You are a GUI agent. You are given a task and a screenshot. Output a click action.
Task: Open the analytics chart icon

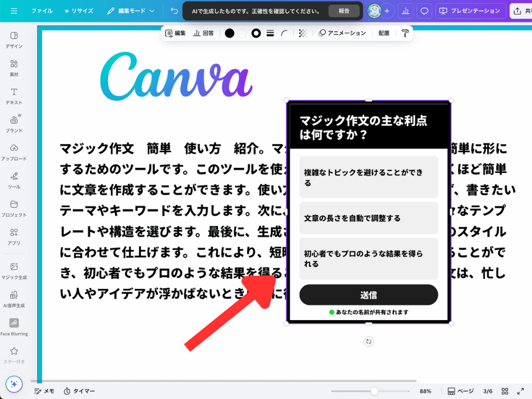pyautogui.click(x=405, y=11)
